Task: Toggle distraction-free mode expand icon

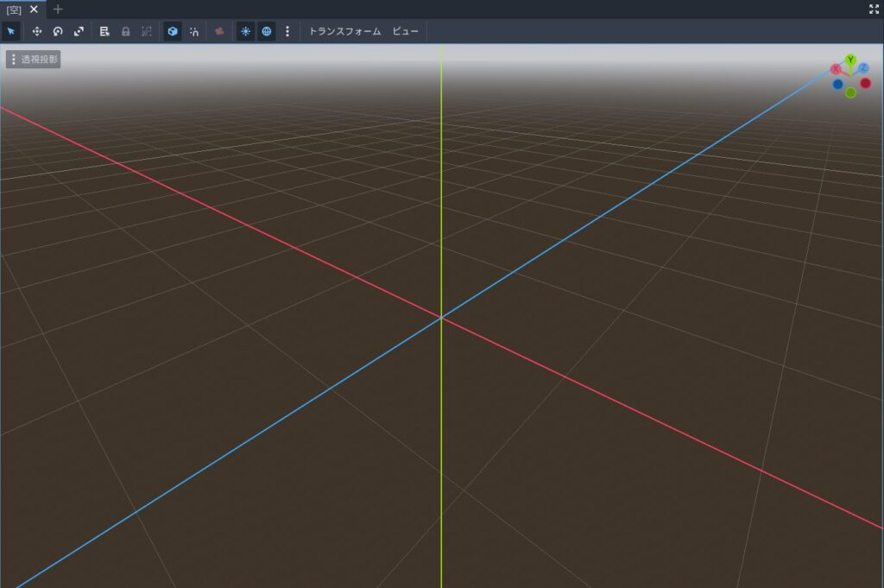Action: tap(874, 9)
